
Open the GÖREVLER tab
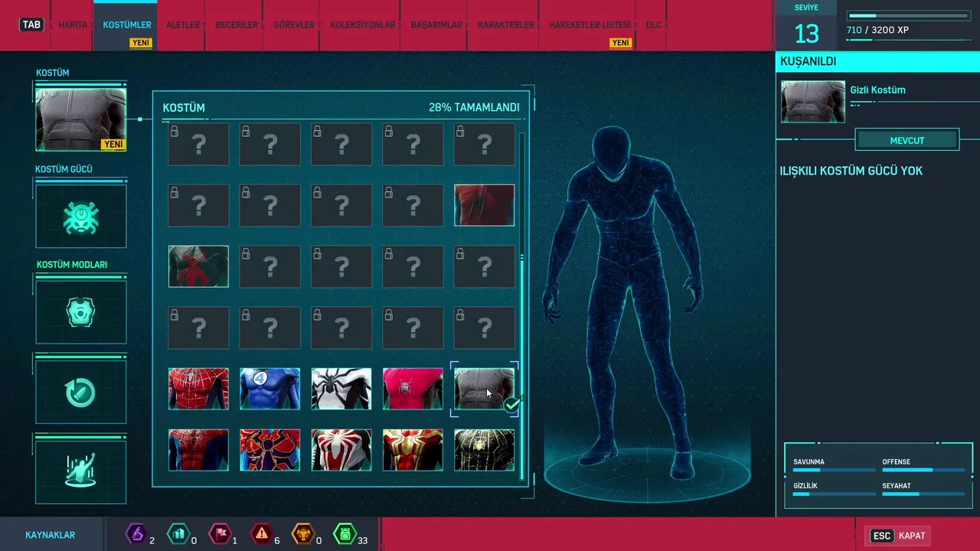[294, 25]
